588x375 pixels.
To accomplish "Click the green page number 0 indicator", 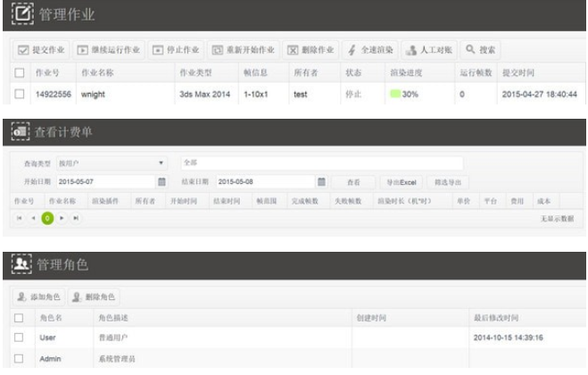I will point(47,218).
